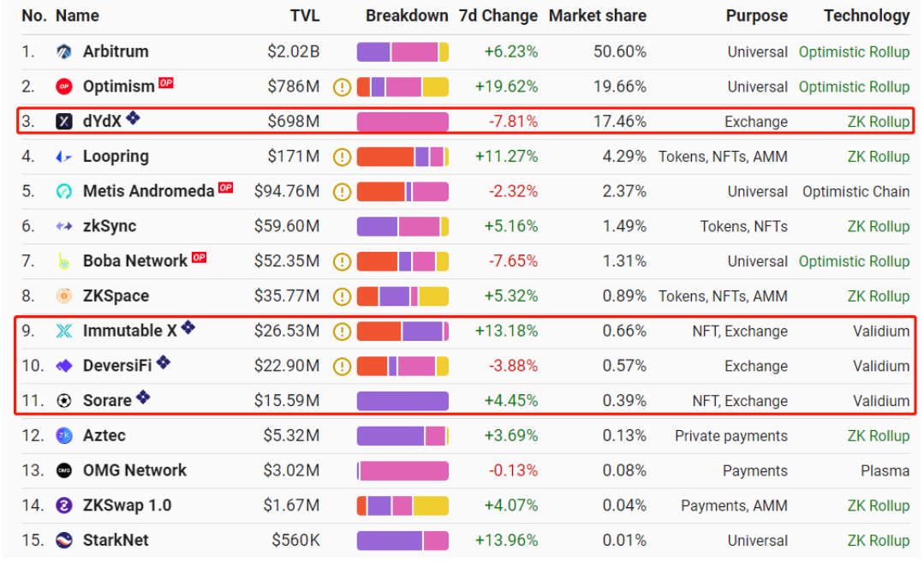Image resolution: width=924 pixels, height=562 pixels.
Task: Click the Private payments purpose text
Action: [730, 436]
